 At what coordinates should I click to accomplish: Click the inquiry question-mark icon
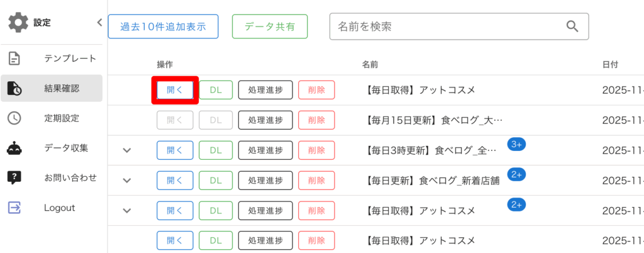point(14,177)
